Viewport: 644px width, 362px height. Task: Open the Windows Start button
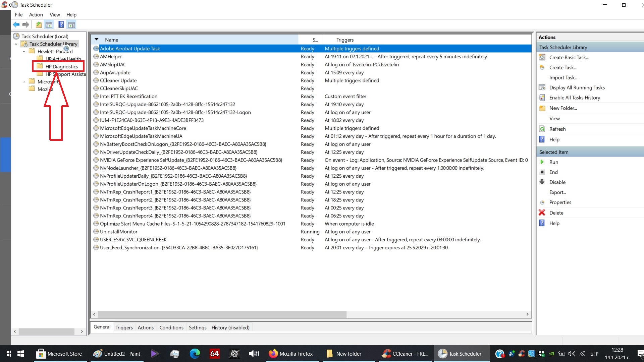21,354
